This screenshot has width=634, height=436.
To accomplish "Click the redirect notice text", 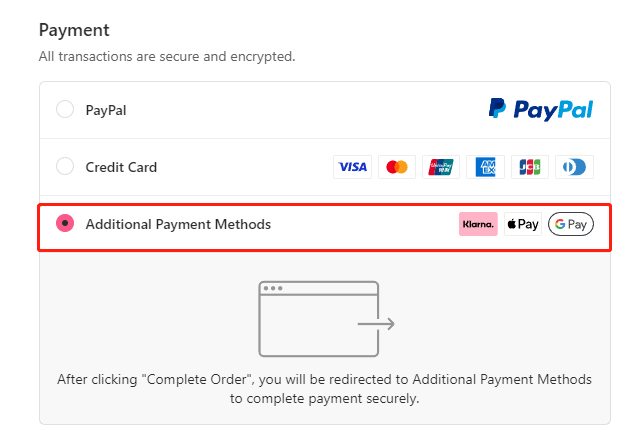I will pos(324,389).
